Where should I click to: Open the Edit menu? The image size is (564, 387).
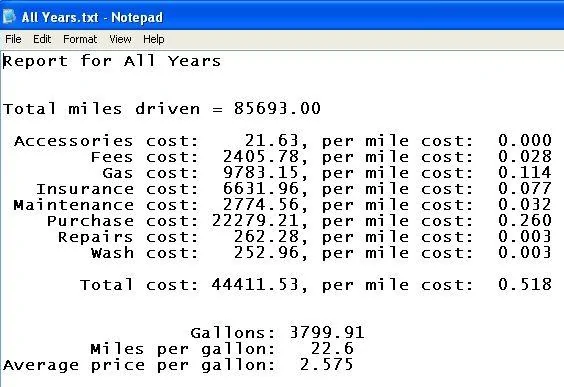[x=42, y=39]
